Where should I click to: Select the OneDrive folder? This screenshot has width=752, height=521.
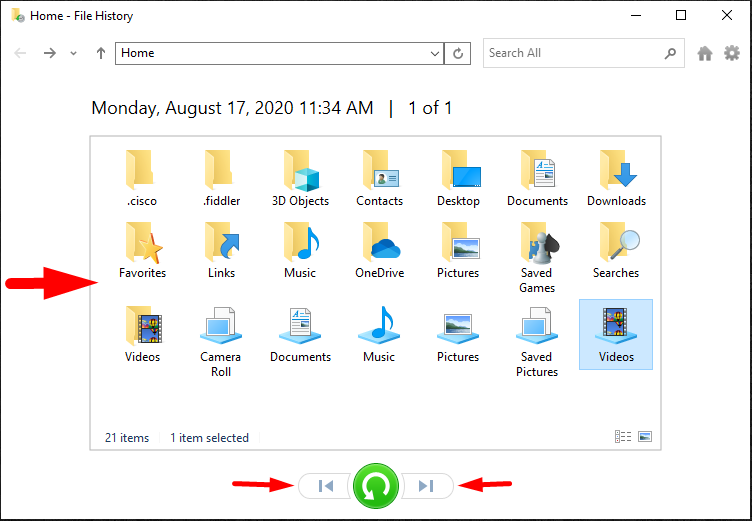[379, 250]
